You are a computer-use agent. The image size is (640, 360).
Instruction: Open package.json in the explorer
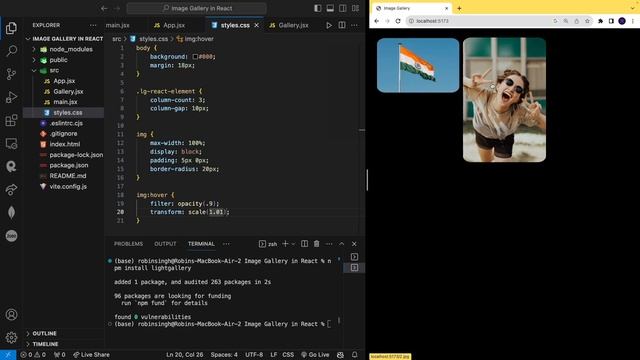(69, 165)
